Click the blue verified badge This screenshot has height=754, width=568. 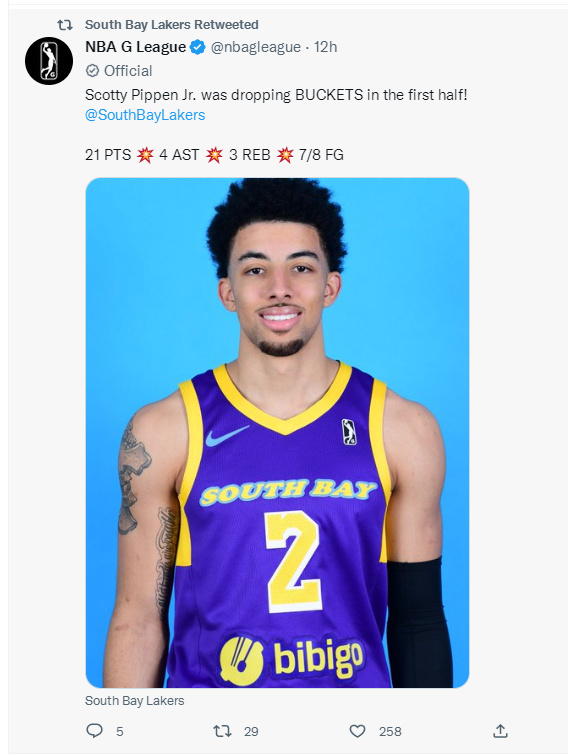pos(198,47)
